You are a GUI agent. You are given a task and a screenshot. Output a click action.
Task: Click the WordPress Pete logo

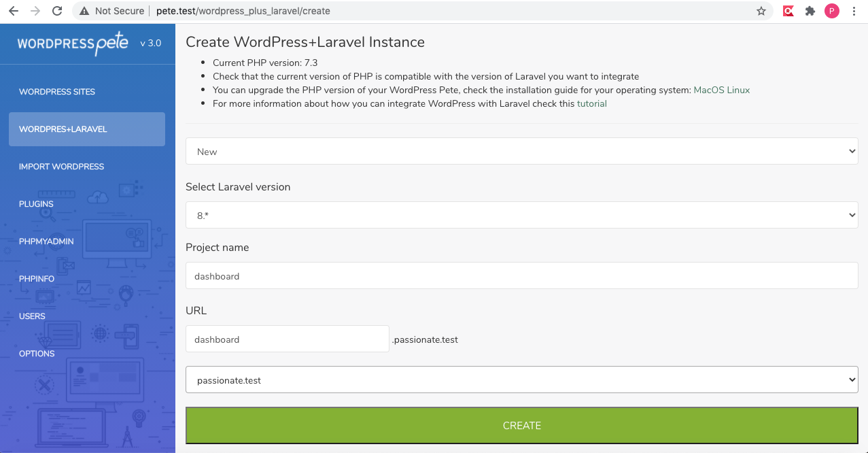[x=73, y=44]
